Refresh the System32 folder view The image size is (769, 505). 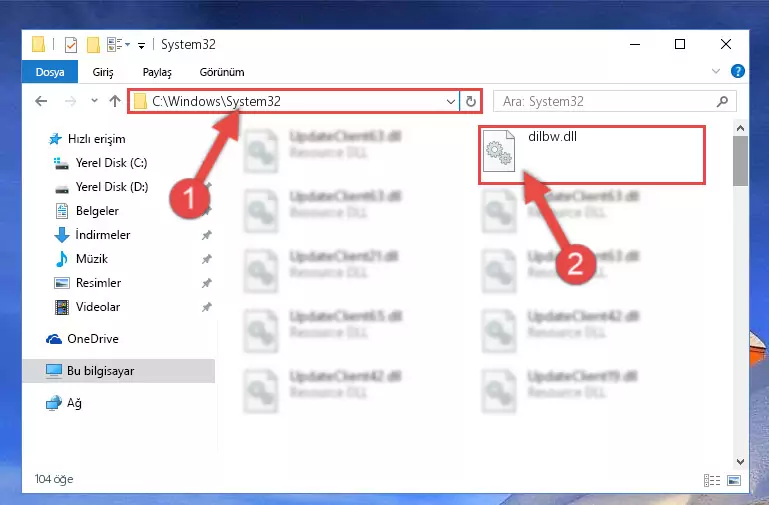[x=471, y=101]
